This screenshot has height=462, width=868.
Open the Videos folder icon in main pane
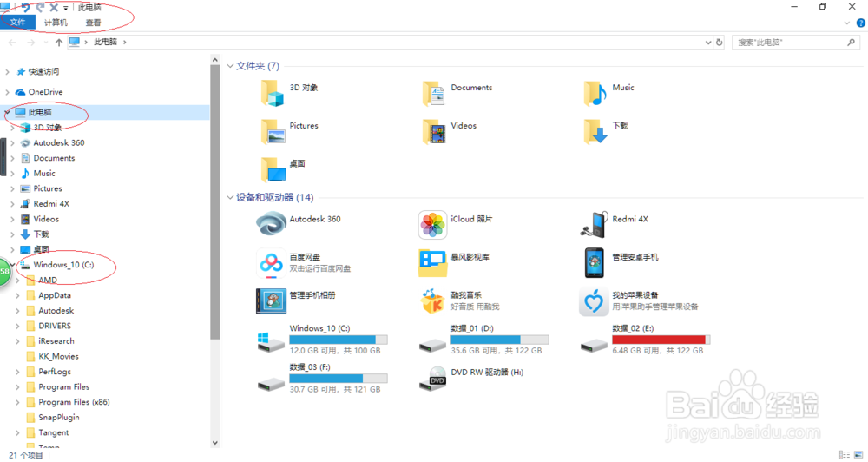coord(433,131)
